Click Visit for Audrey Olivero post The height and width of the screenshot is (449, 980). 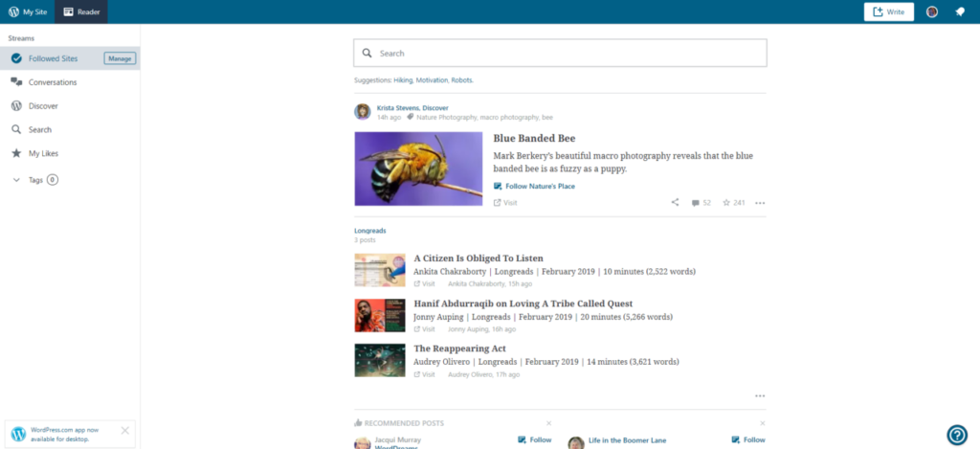click(x=424, y=374)
